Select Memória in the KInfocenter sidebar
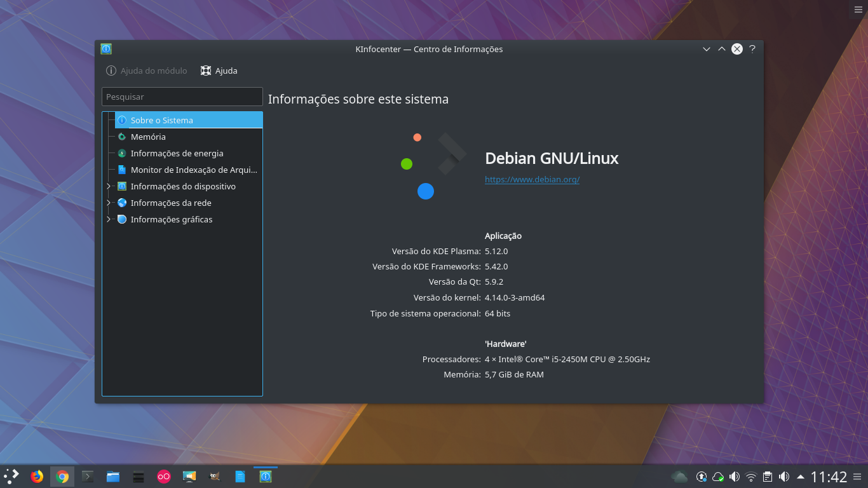This screenshot has width=868, height=488. pyautogui.click(x=148, y=137)
